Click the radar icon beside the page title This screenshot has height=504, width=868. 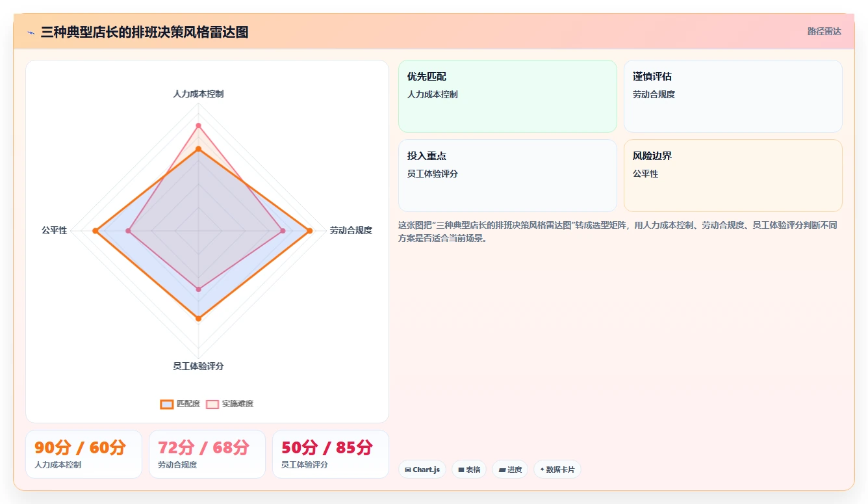31,32
